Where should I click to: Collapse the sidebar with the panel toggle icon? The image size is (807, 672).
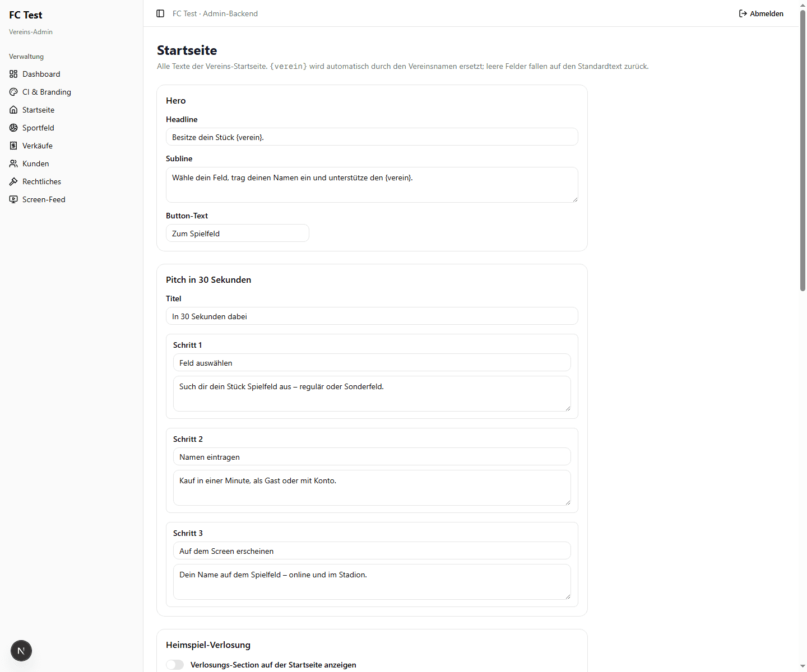pos(160,13)
